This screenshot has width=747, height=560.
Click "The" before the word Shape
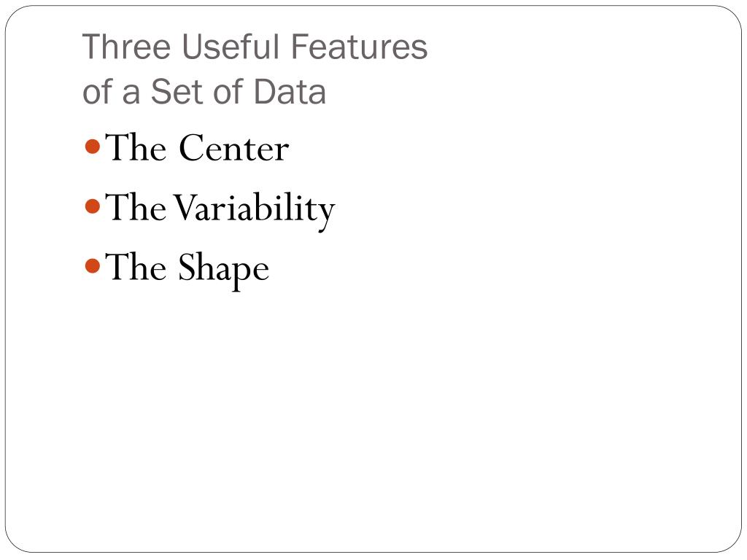coord(136,268)
